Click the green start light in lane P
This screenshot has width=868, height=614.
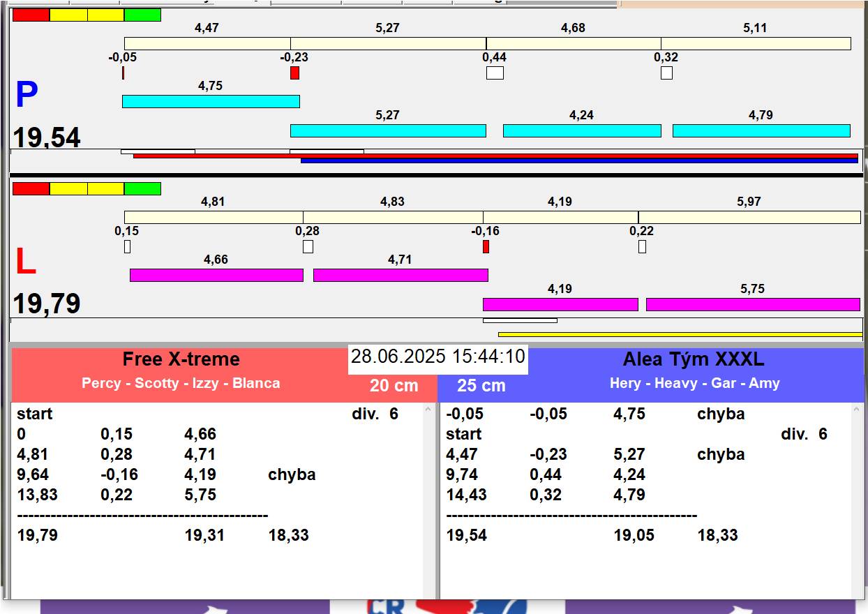click(142, 15)
